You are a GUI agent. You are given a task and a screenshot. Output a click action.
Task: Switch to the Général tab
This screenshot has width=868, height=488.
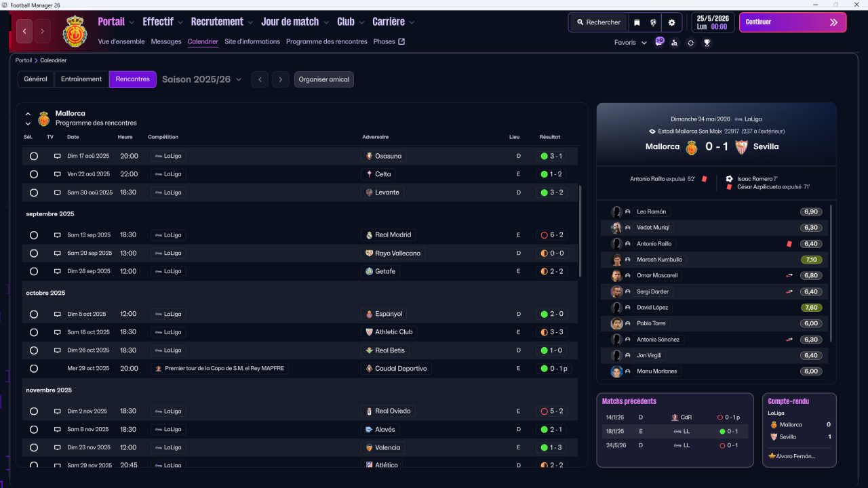point(36,79)
